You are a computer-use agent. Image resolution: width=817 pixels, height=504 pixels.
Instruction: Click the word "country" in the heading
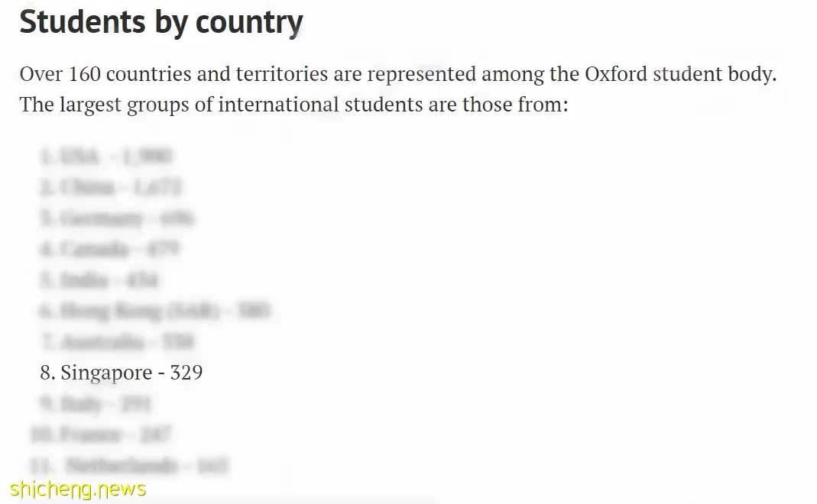coord(249,24)
